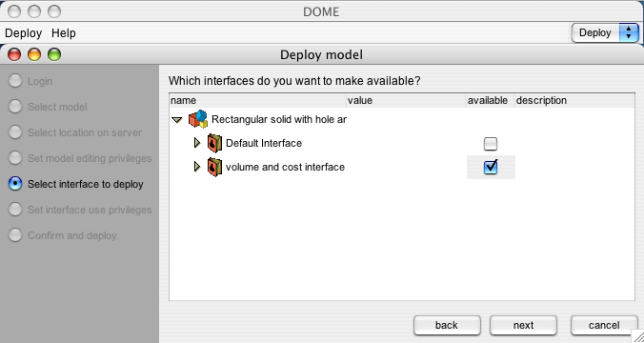This screenshot has height=343, width=644.
Task: Select Confirm and deploy step radio
Action: point(15,235)
